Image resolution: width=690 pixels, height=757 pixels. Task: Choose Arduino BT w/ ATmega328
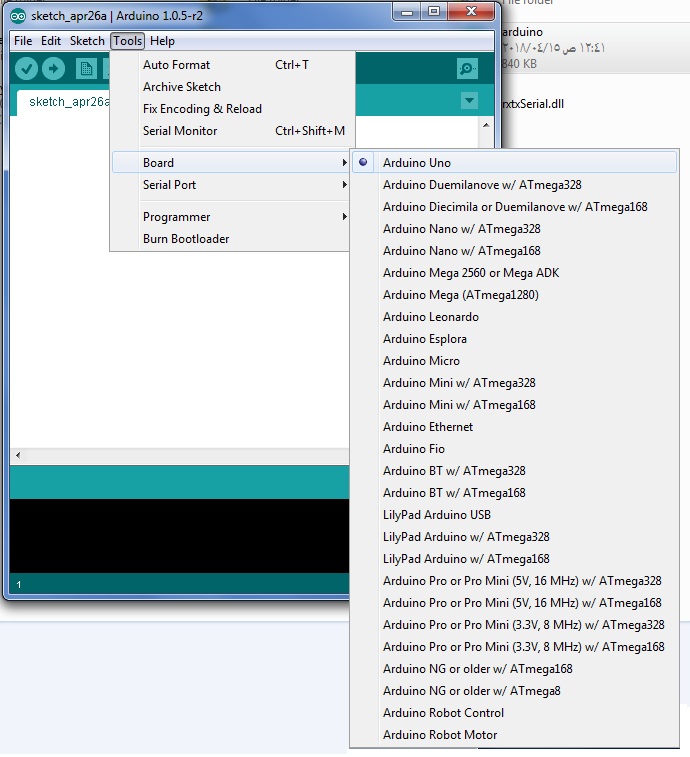pos(514,471)
